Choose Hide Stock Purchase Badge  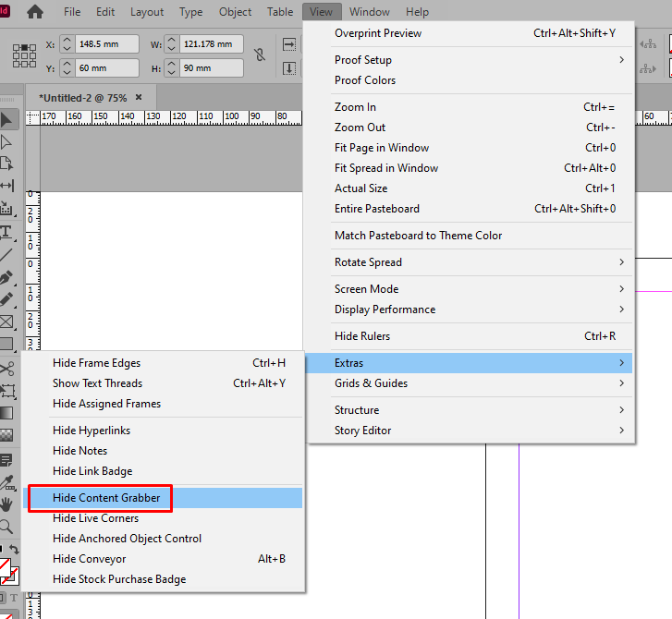pos(163,579)
